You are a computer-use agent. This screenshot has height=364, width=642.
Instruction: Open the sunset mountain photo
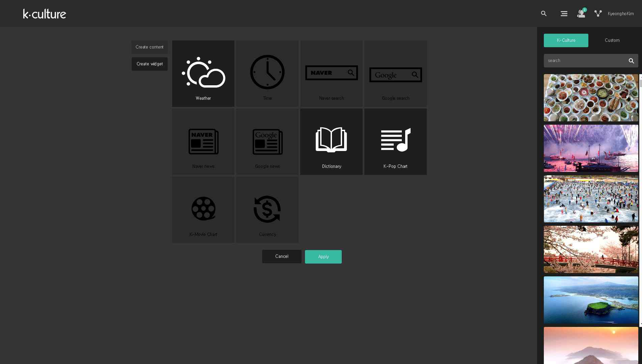591,345
